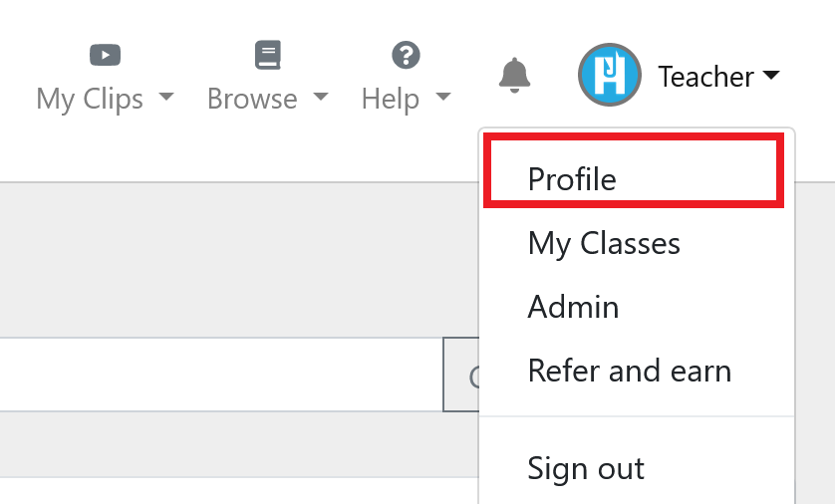Click the Teacher username text
This screenshot has width=835, height=504.
tap(706, 77)
